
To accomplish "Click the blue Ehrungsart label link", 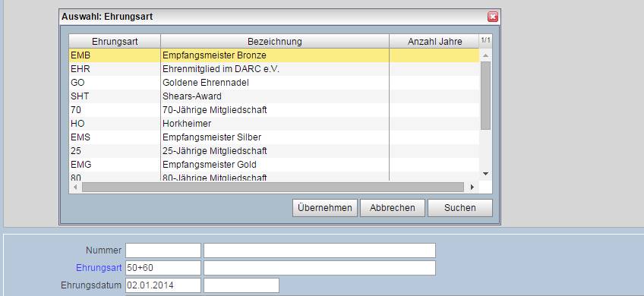I will click(99, 268).
